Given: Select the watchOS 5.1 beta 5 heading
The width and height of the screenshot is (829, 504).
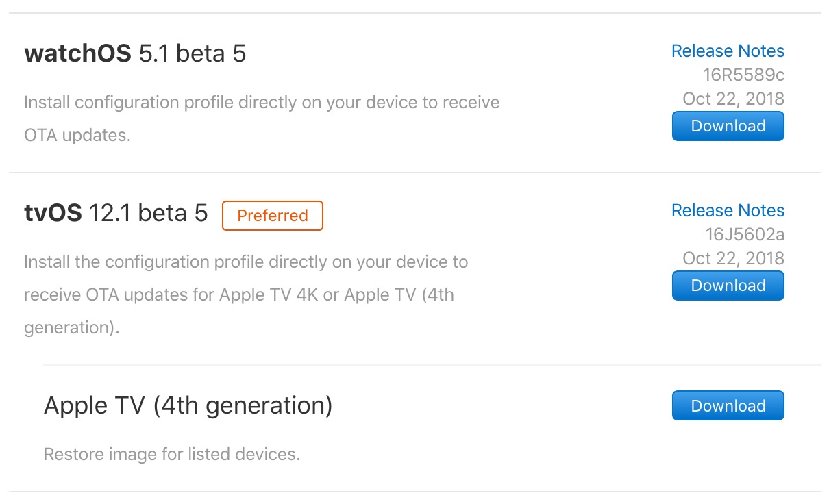Looking at the screenshot, I should [x=135, y=53].
